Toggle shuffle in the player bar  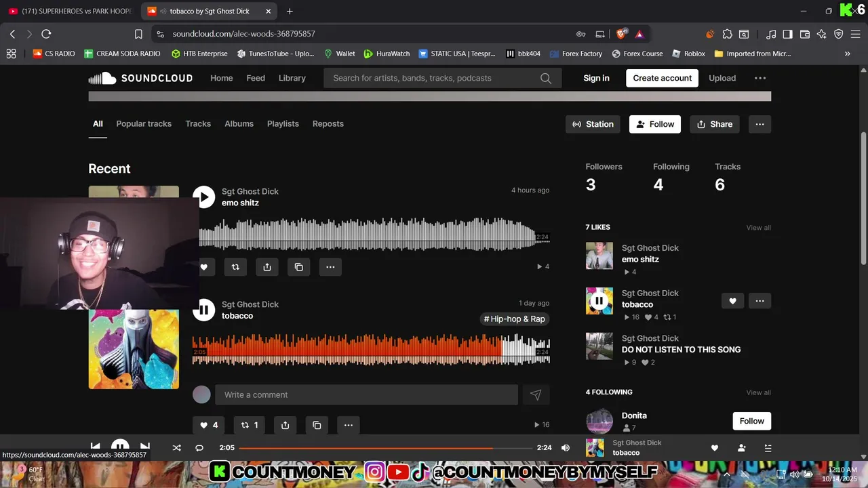point(176,448)
